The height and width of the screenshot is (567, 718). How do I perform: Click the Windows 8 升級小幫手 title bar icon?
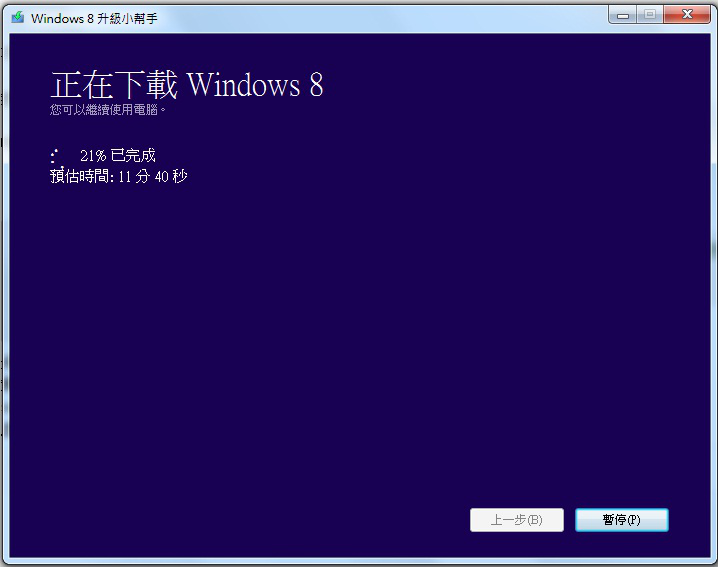pos(18,18)
